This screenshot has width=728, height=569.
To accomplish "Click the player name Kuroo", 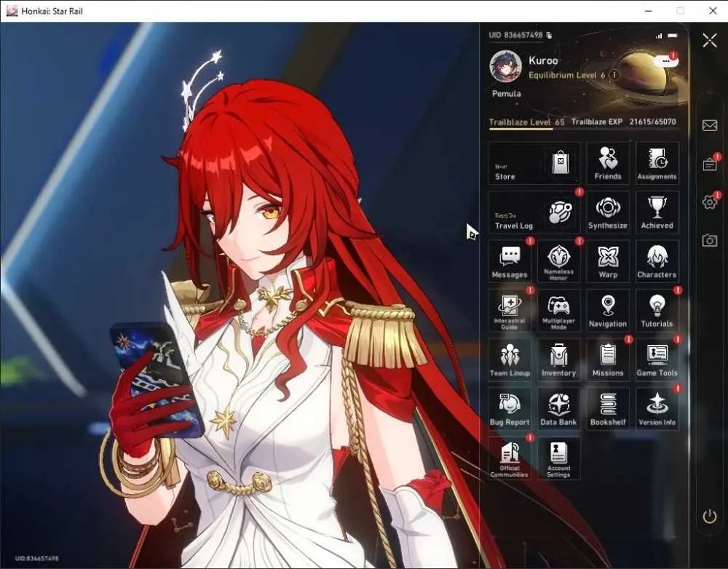I will click(x=543, y=60).
